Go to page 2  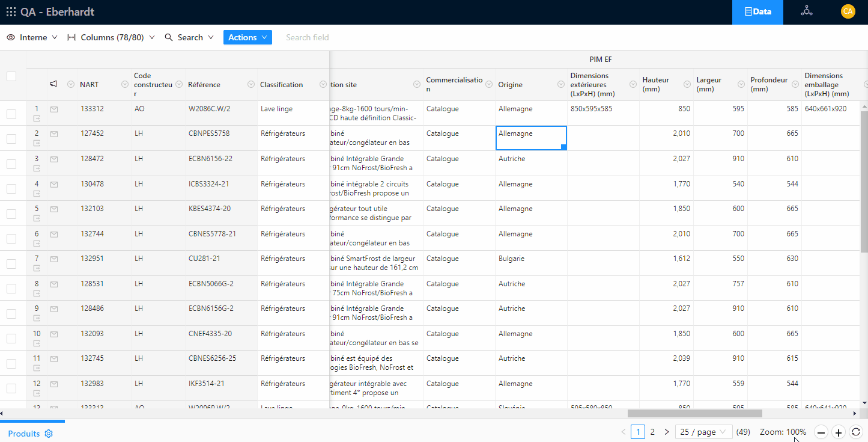(652, 432)
